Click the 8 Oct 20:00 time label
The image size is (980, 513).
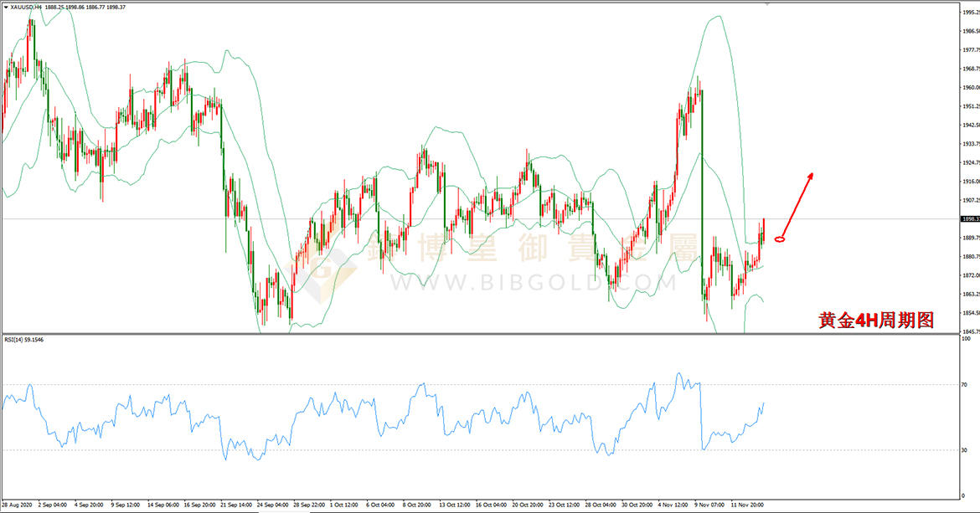(x=417, y=505)
